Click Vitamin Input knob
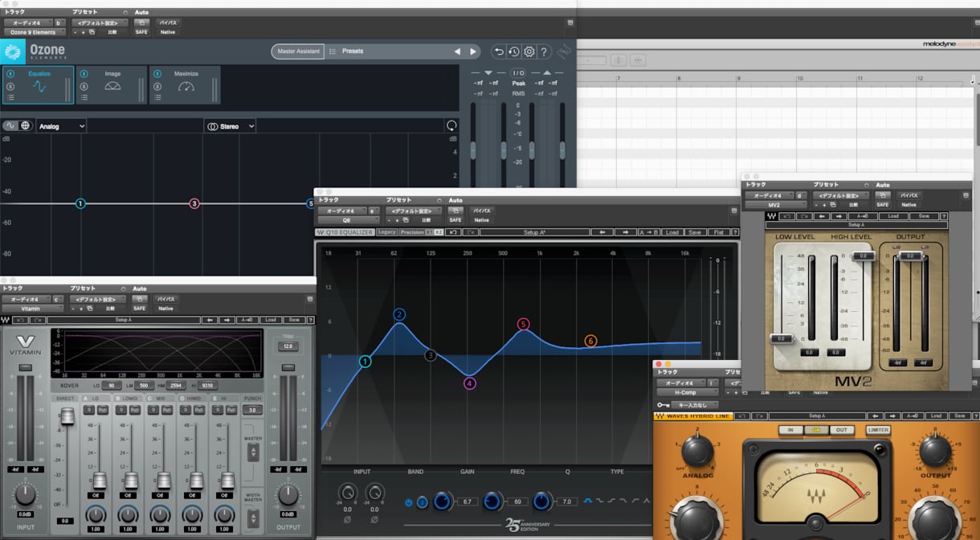This screenshot has width=980, height=540. pyautogui.click(x=26, y=495)
